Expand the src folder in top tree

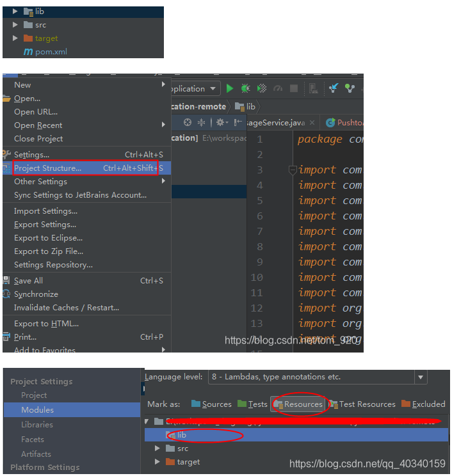coord(15,24)
